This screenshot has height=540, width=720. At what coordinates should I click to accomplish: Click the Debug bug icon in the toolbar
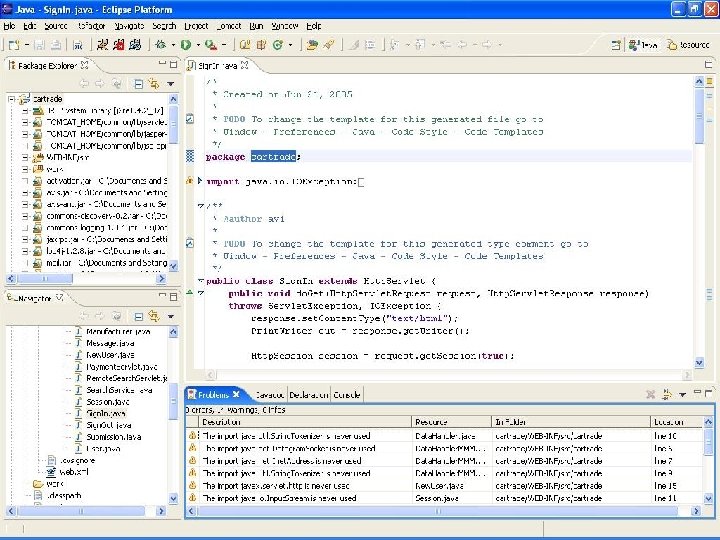point(159,45)
